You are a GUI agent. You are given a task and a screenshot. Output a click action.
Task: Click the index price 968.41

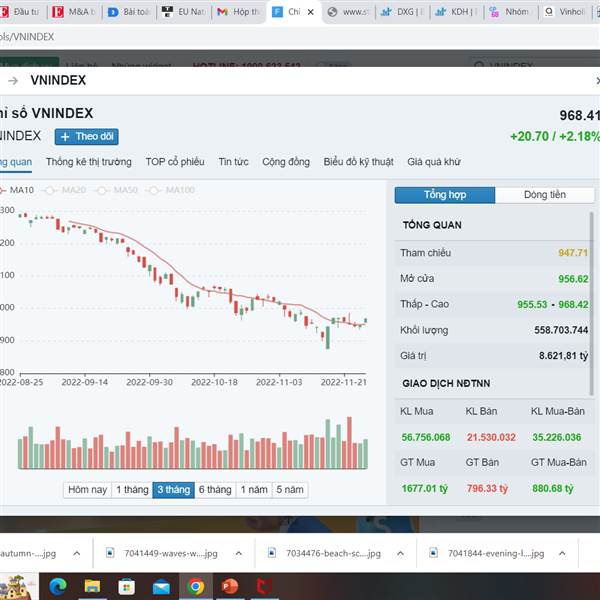click(x=579, y=115)
